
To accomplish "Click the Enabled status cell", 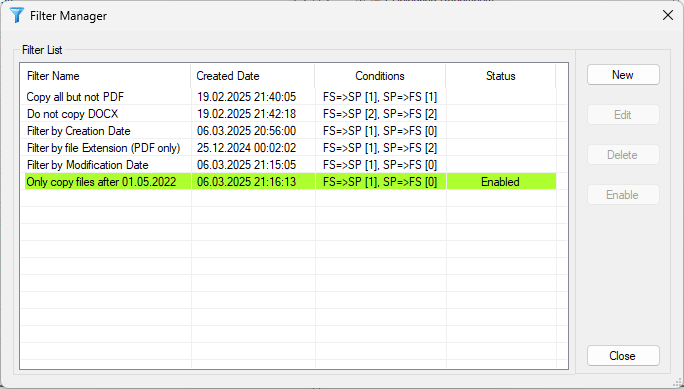I will [x=501, y=182].
